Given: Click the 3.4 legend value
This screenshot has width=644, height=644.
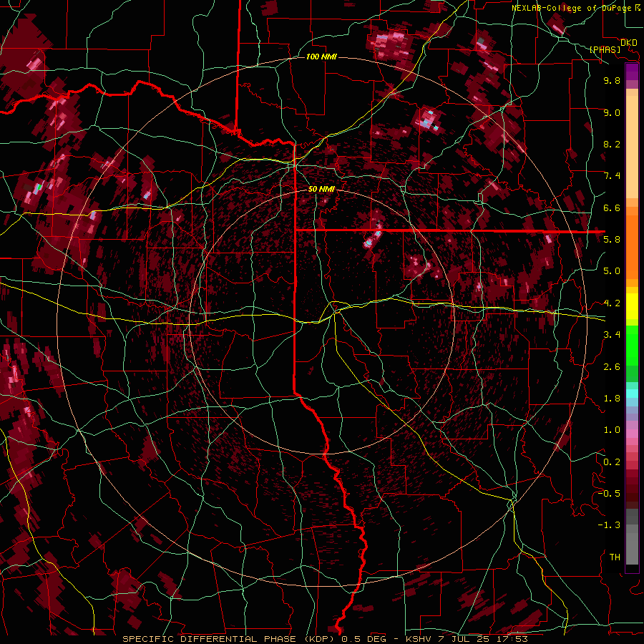Looking at the screenshot, I should click(612, 335).
